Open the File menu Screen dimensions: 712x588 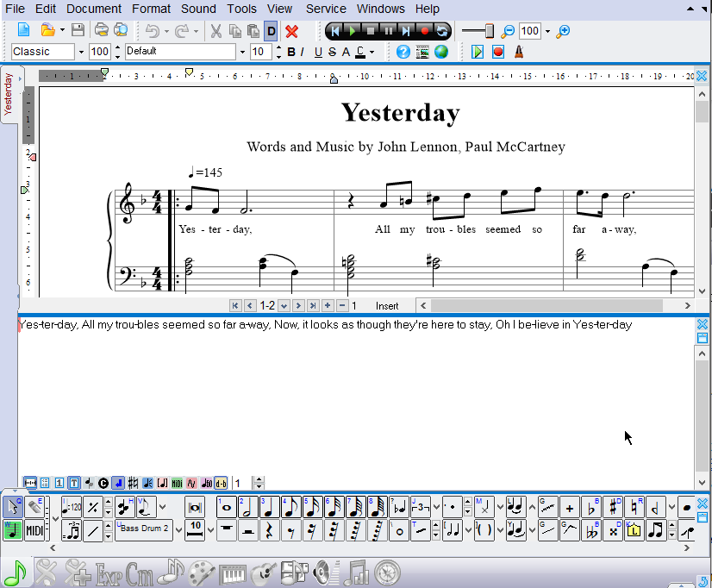tap(15, 9)
